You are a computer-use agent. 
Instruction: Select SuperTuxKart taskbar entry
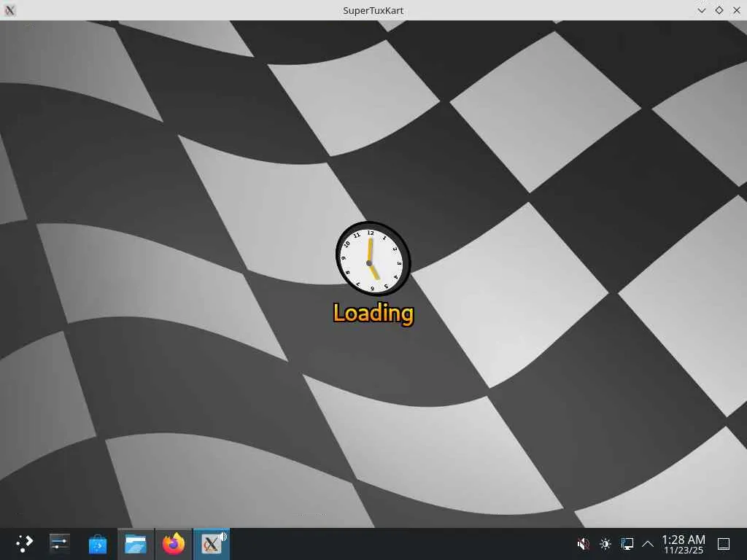[x=212, y=544]
